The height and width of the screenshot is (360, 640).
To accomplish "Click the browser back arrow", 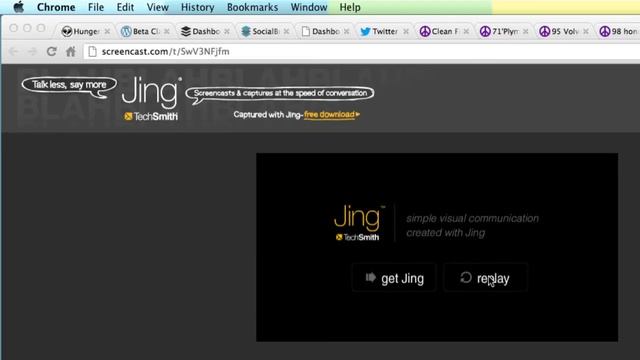I will pyautogui.click(x=13, y=51).
